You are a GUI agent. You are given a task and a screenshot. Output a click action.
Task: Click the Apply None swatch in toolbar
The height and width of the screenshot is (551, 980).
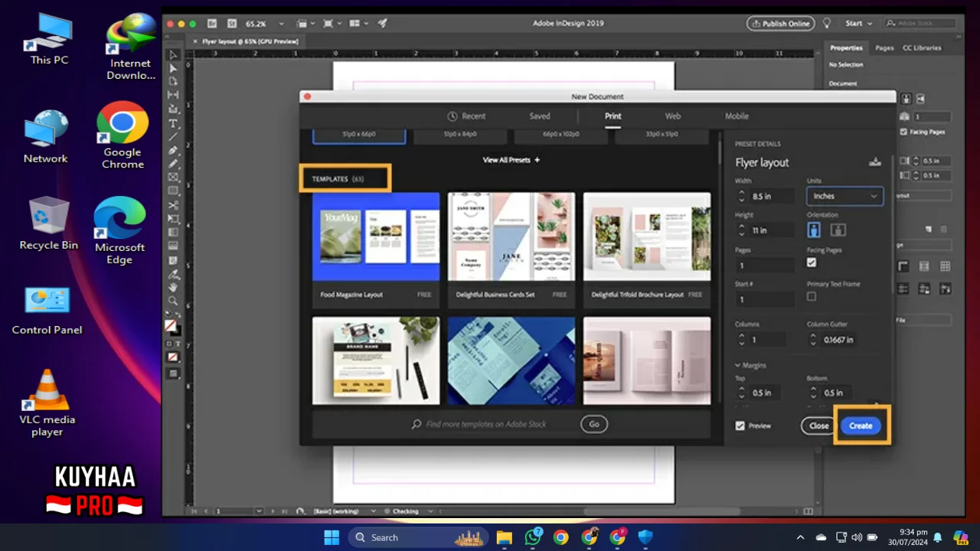pos(173,357)
